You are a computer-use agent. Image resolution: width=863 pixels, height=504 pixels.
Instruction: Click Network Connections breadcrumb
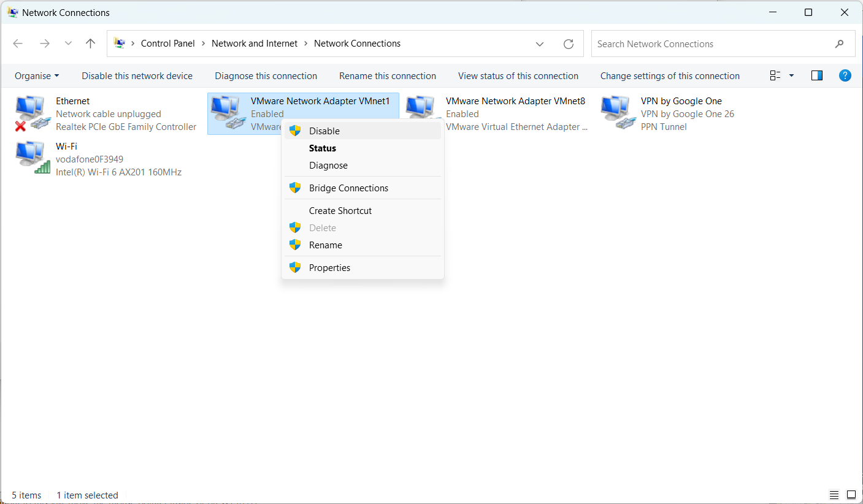click(x=358, y=44)
